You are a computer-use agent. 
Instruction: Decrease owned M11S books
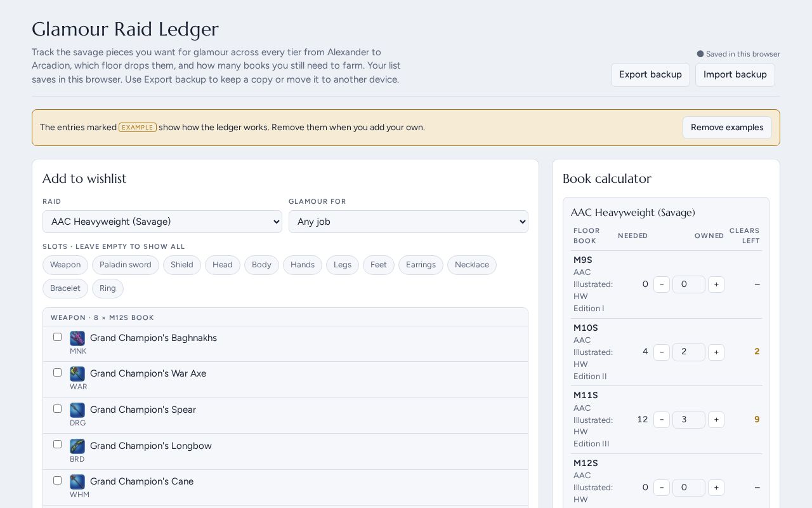(x=662, y=420)
